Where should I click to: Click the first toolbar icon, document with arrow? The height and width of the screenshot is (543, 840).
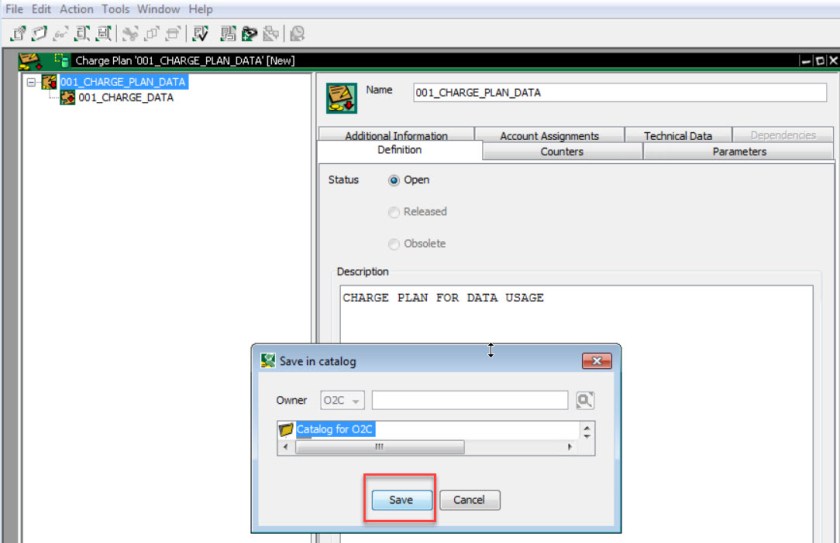click(18, 34)
